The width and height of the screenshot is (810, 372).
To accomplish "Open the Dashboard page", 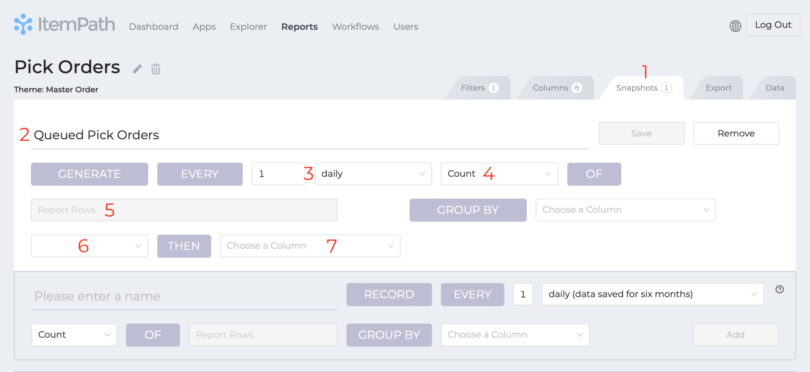I will click(x=153, y=26).
